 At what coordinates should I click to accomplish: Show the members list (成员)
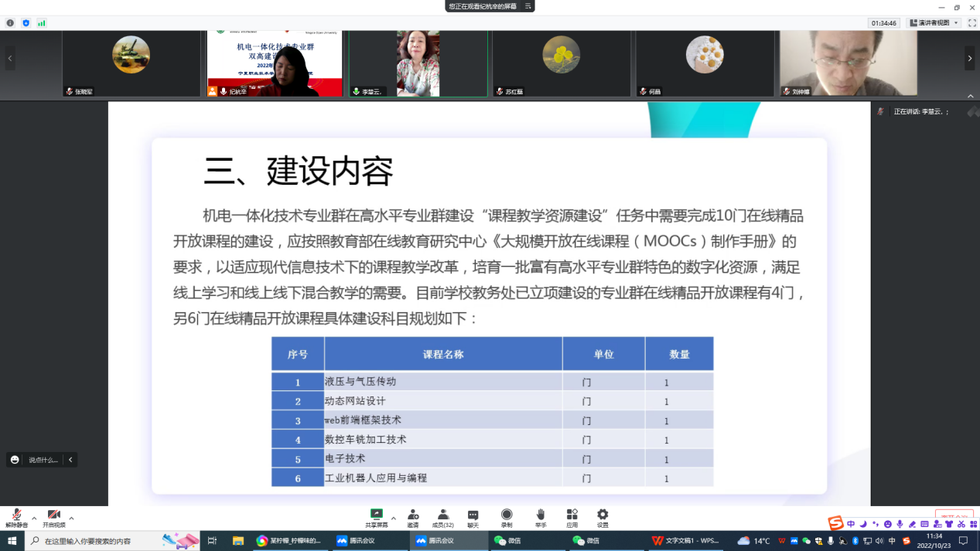(442, 517)
